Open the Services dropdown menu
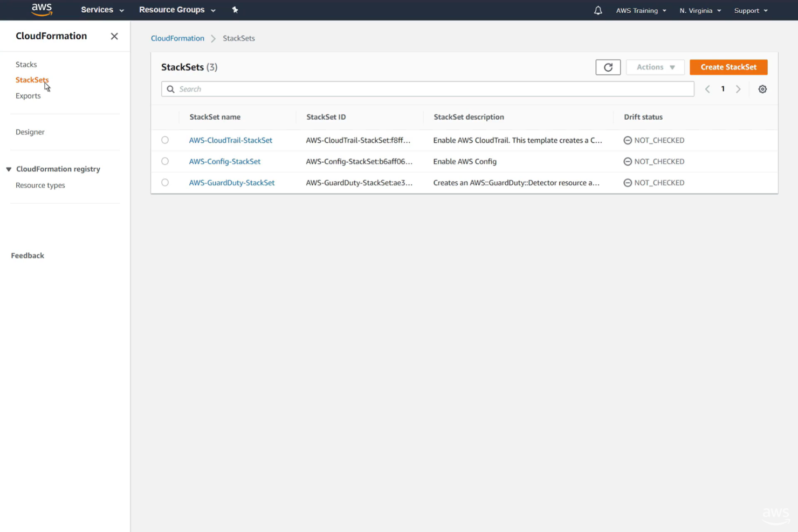 pos(102,10)
